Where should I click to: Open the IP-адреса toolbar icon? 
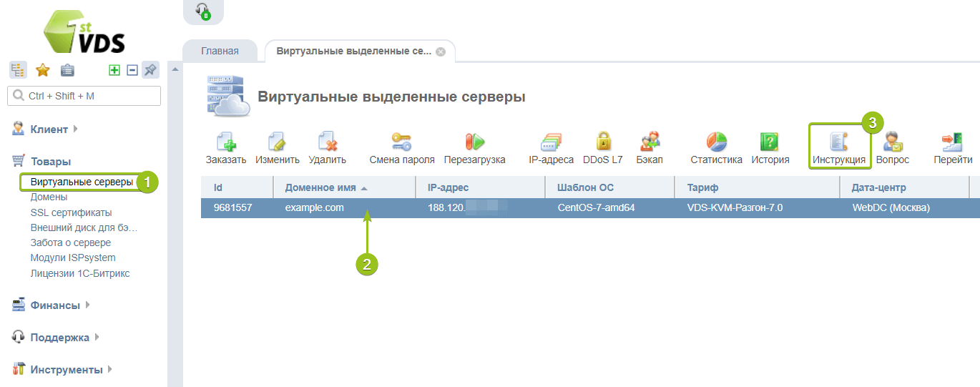tap(551, 142)
